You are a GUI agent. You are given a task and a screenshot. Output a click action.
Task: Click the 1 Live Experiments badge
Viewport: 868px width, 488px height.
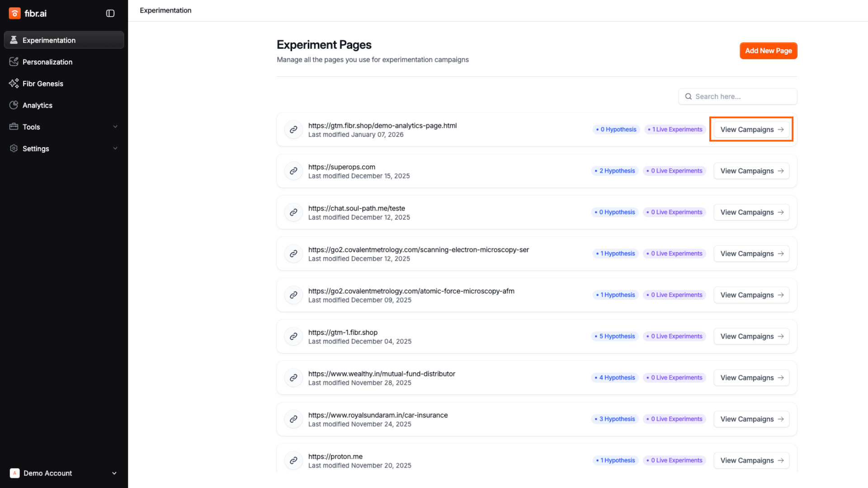click(x=675, y=129)
